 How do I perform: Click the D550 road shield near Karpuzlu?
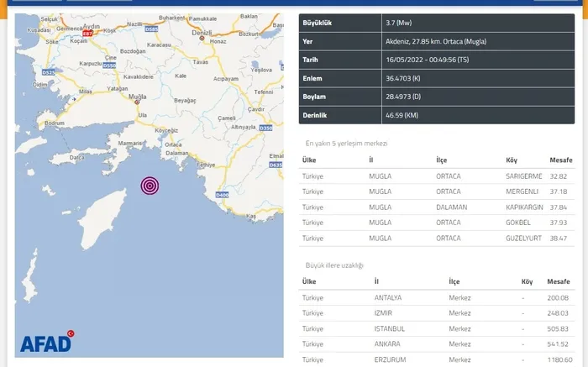(x=109, y=66)
